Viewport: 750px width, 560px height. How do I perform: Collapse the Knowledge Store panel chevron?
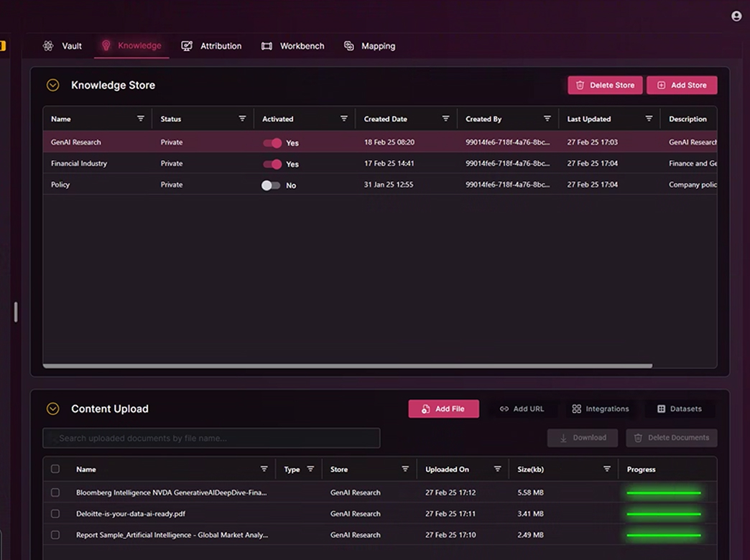tap(52, 85)
